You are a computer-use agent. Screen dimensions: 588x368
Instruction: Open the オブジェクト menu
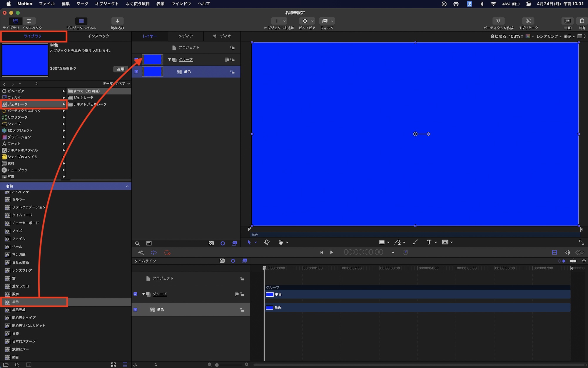pos(107,4)
